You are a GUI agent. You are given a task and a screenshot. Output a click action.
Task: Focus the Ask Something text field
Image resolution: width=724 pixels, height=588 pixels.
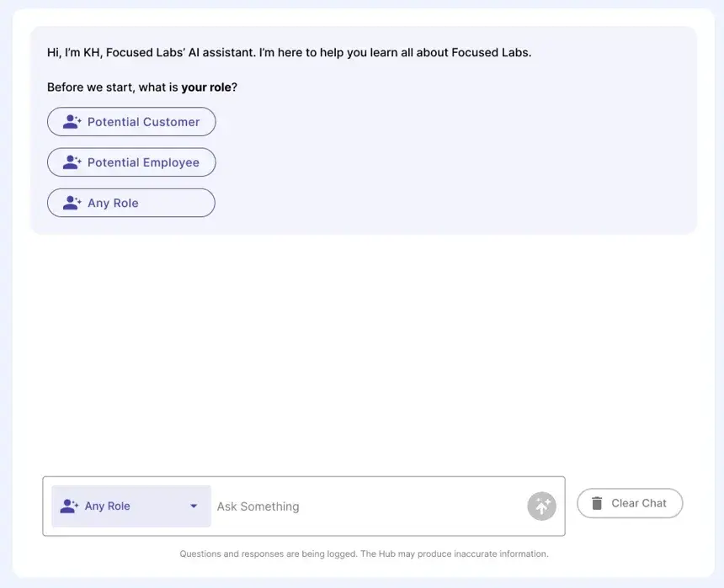click(x=366, y=506)
